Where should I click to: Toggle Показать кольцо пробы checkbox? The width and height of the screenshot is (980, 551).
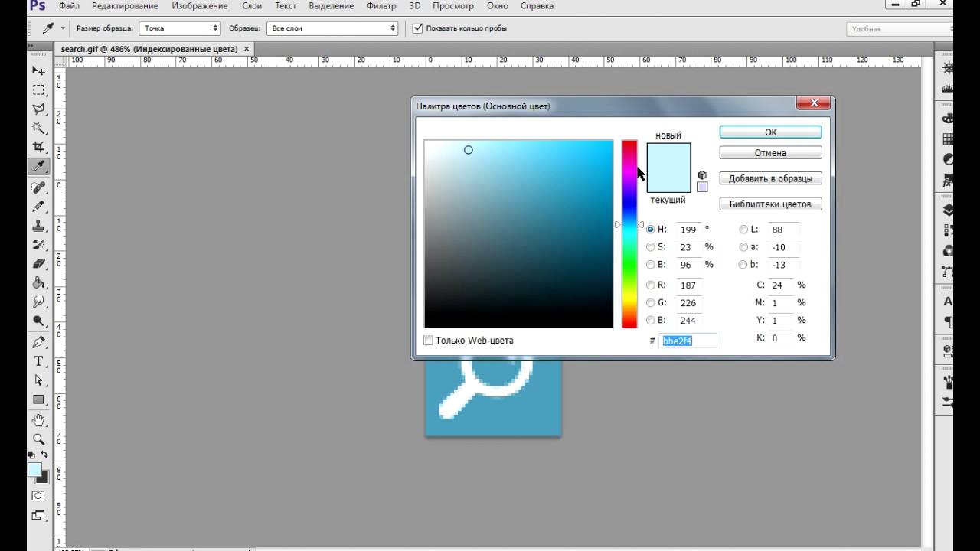point(418,28)
